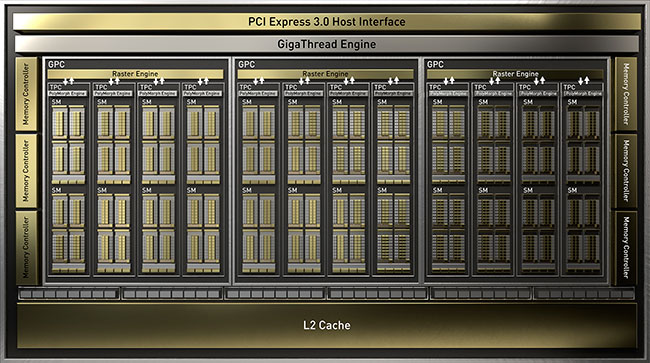Click the L2 Cache block
The height and width of the screenshot is (363, 650).
(327, 326)
